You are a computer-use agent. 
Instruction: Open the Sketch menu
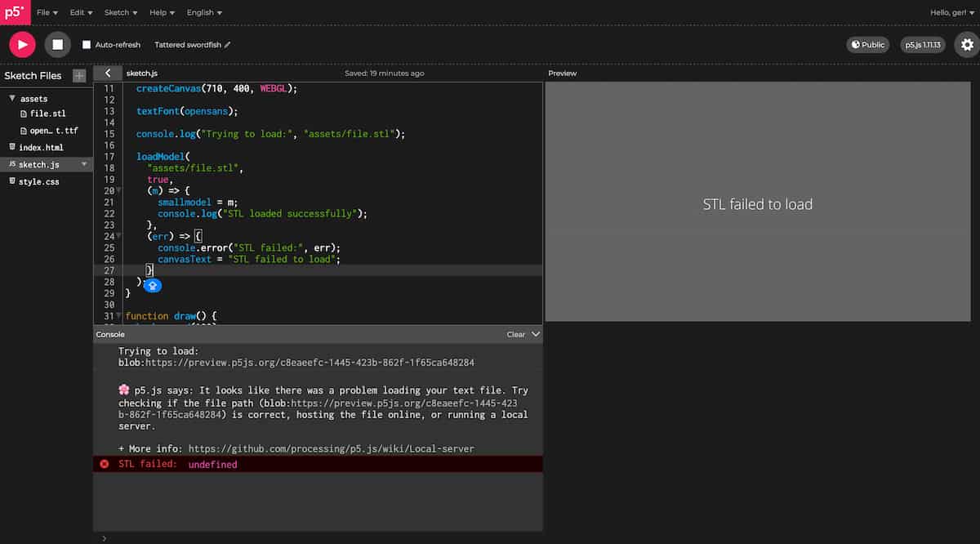pyautogui.click(x=121, y=12)
